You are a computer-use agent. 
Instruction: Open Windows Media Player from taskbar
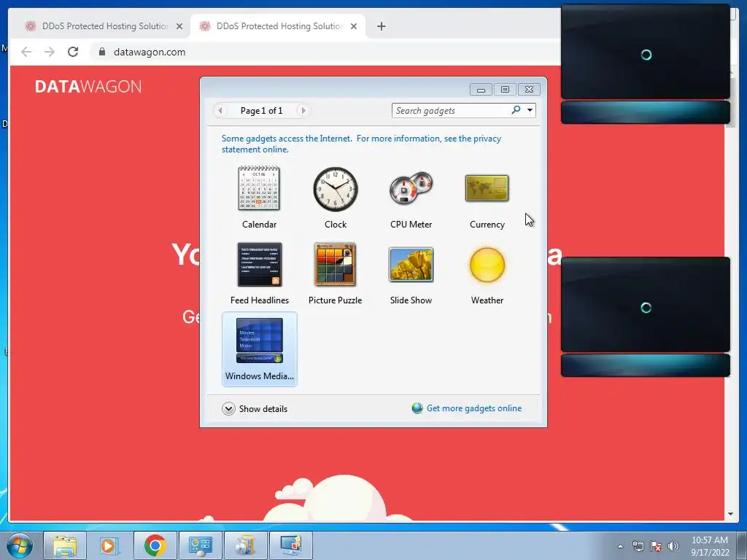pyautogui.click(x=109, y=545)
